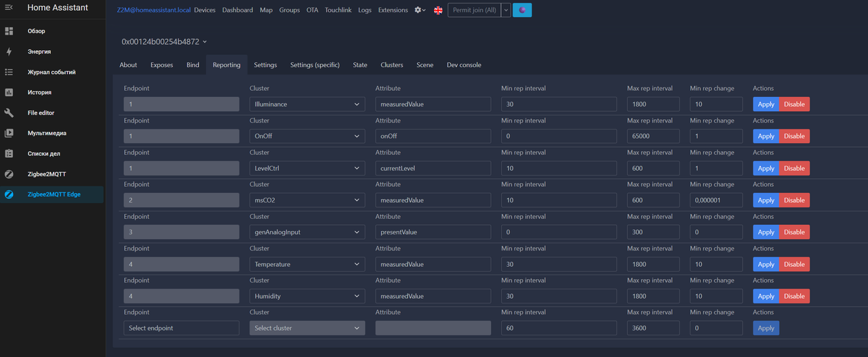Disable the msCO2 reporting row
Screen dimensions: 868x357
(795, 200)
